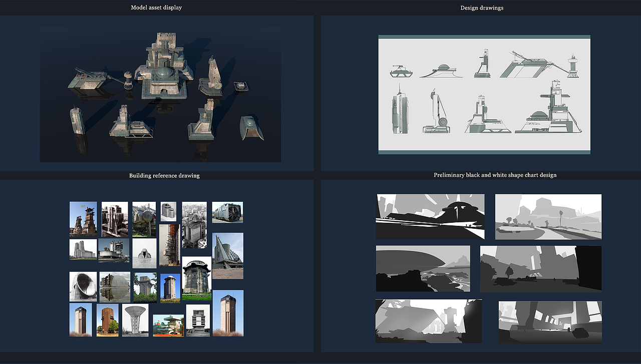Viewport: 641px width, 364px height.
Task: Select the small cylindrical pillar model beside the fortress
Action: pyautogui.click(x=129, y=80)
